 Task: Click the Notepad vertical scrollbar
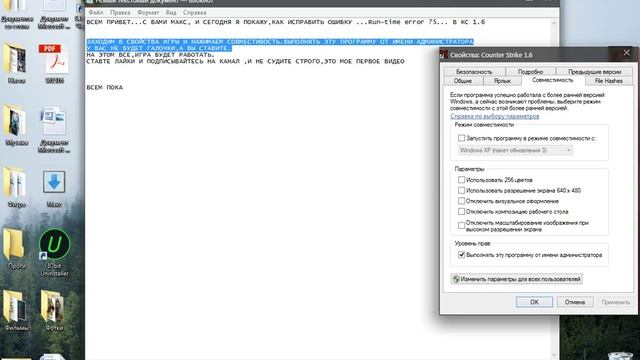(554, 188)
